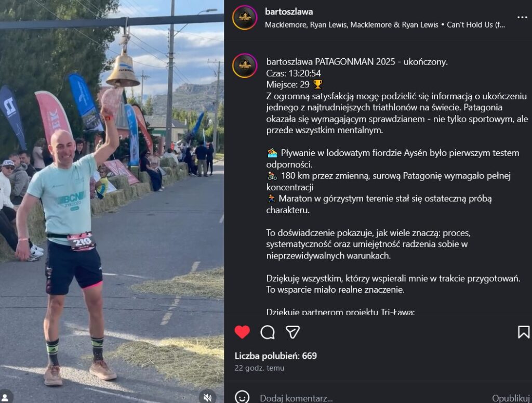The height and width of the screenshot is (403, 532).
Task: Click the '22 godz. temu' timestamp
Action: [x=259, y=368]
